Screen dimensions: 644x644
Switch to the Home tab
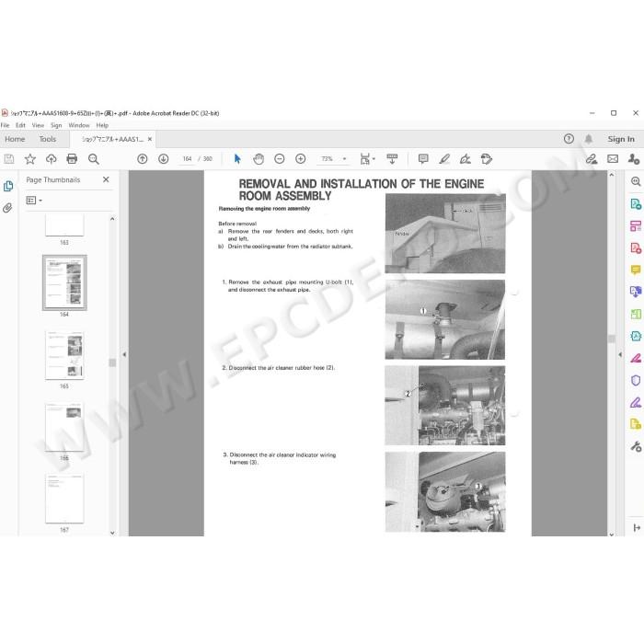[15, 139]
